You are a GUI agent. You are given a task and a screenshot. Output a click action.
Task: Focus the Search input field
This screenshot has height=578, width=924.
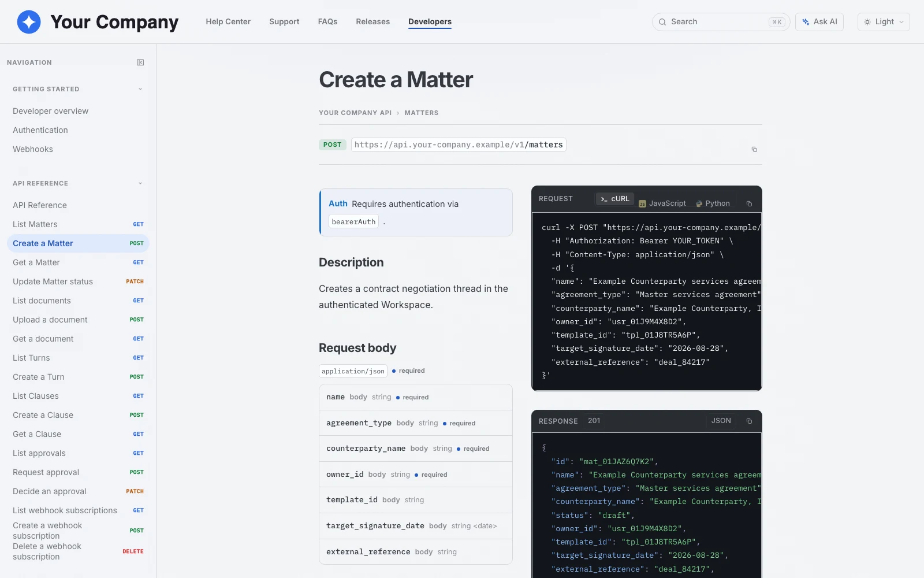[x=721, y=22]
